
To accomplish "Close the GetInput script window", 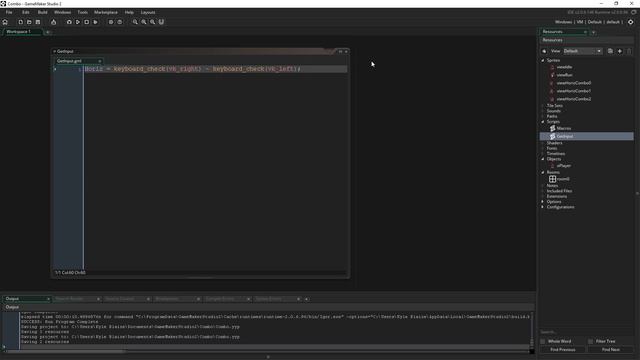I will coord(346,51).
